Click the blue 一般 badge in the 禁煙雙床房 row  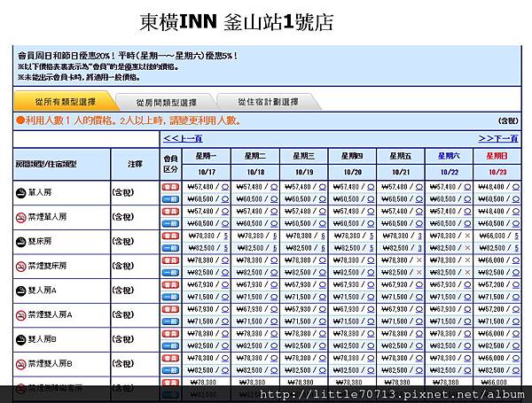click(170, 272)
